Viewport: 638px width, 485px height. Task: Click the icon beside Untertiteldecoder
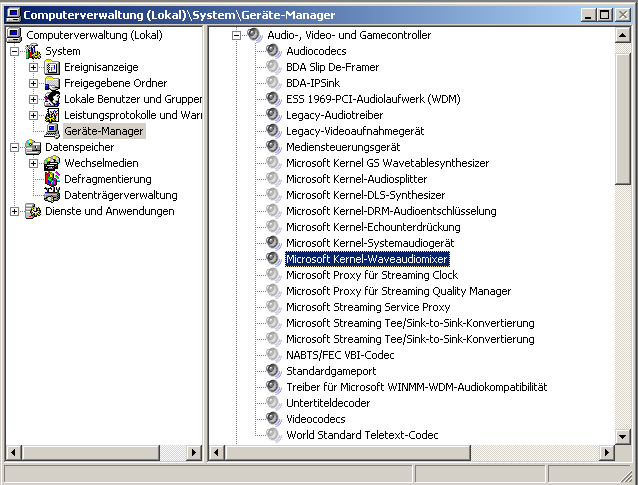pos(273,403)
